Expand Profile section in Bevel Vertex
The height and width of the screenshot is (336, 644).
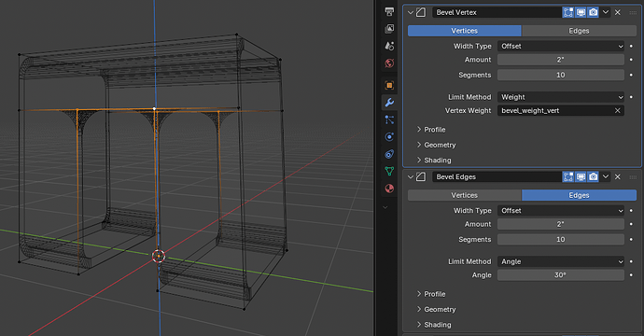[x=431, y=130]
